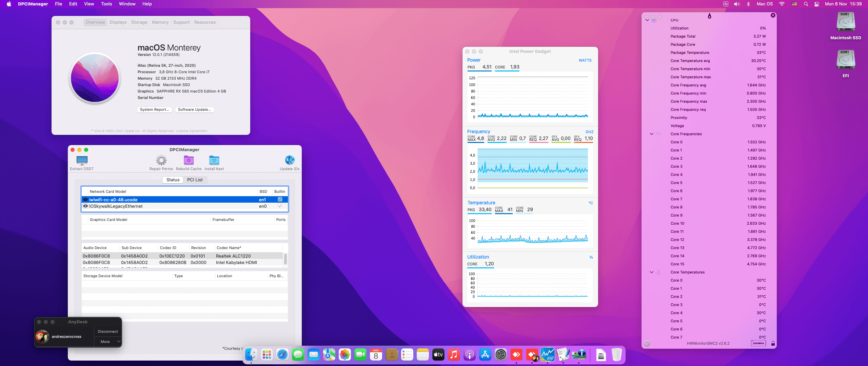The height and width of the screenshot is (366, 868).
Task: Launch Music from the Dock
Action: point(454,355)
